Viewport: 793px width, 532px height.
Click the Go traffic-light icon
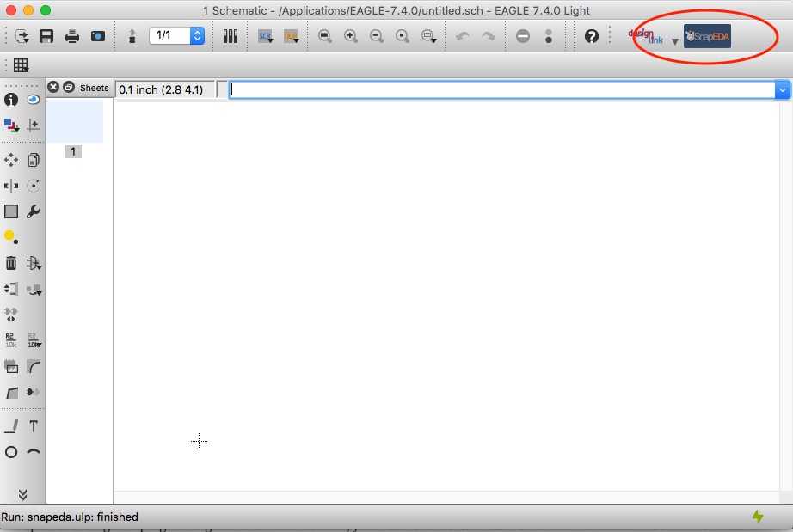tap(549, 36)
